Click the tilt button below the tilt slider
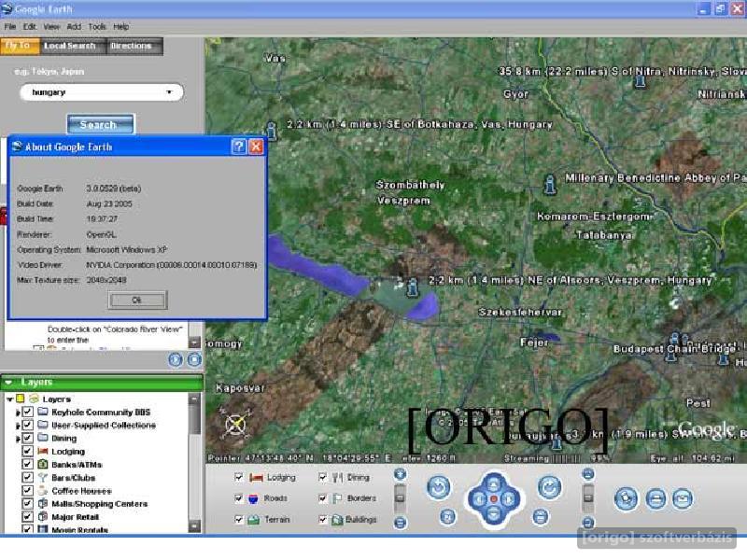This screenshot has width=747, height=560. (x=588, y=523)
